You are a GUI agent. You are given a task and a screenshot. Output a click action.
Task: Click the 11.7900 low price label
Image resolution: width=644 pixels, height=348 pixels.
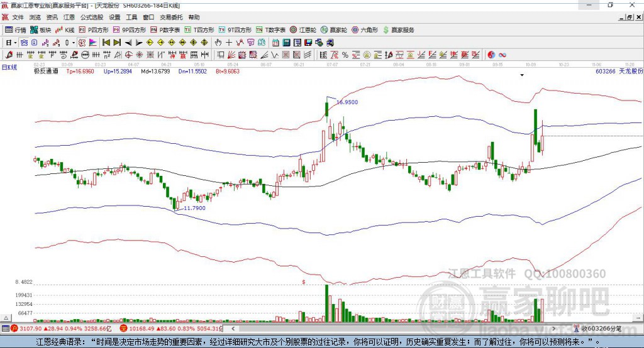coord(194,208)
